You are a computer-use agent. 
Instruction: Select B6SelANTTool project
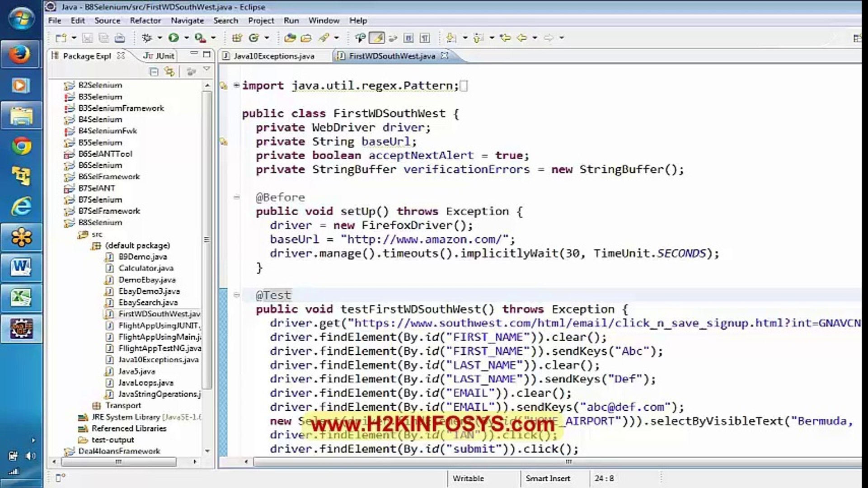pos(105,154)
